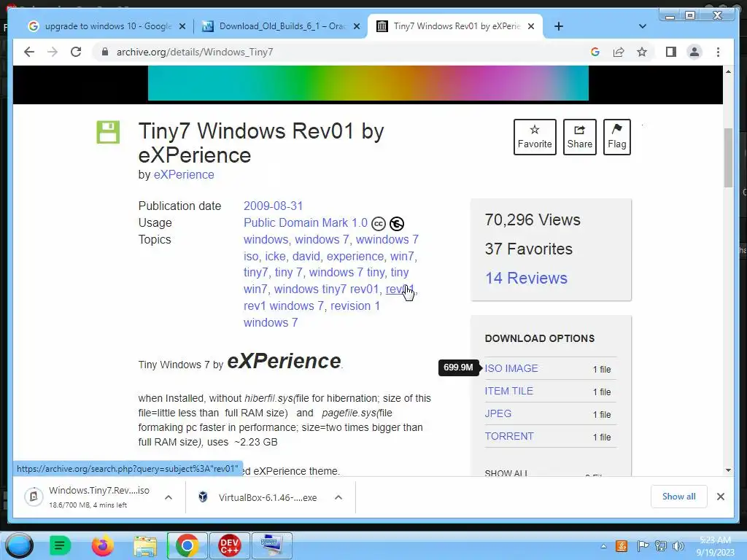
Task: Open the 2009-08-31 publication date link
Action: [x=273, y=206]
